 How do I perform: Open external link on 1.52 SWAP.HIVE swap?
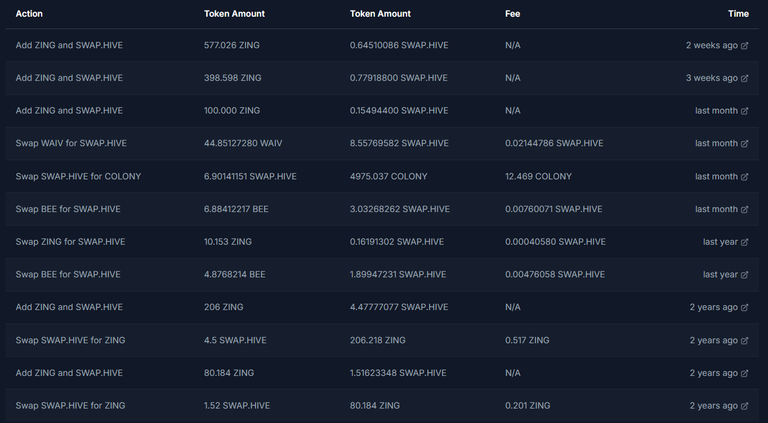pyautogui.click(x=744, y=406)
